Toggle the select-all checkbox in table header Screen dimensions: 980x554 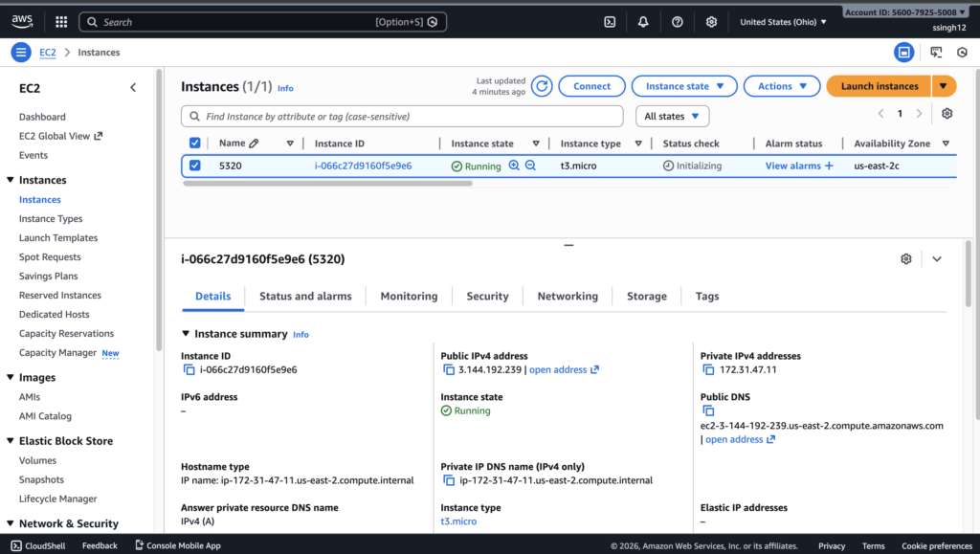(195, 144)
